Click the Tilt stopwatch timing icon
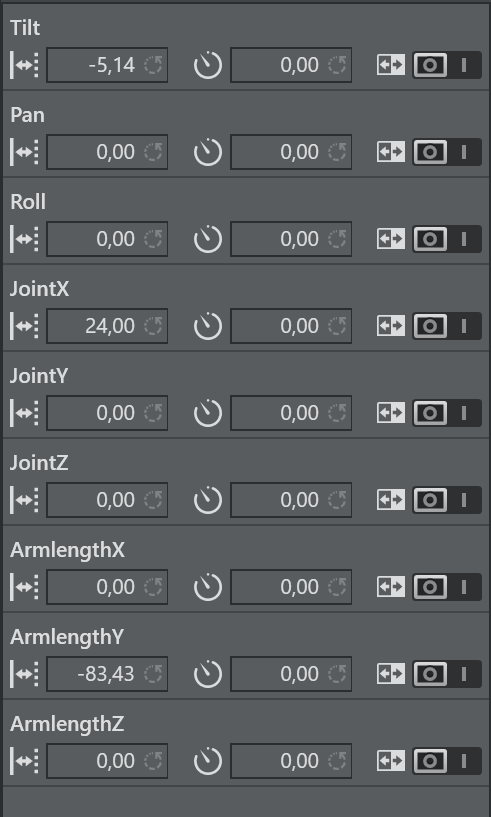Screen dimensions: 491x817 208,65
